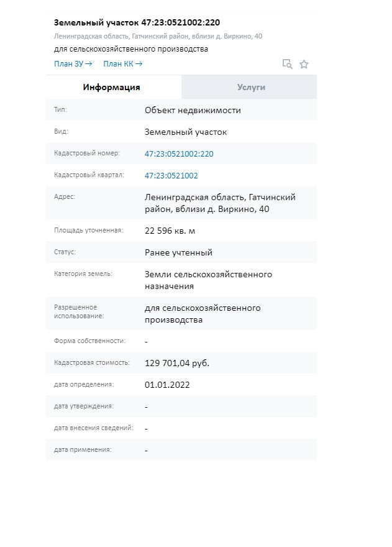Open the План КК link

(x=122, y=63)
